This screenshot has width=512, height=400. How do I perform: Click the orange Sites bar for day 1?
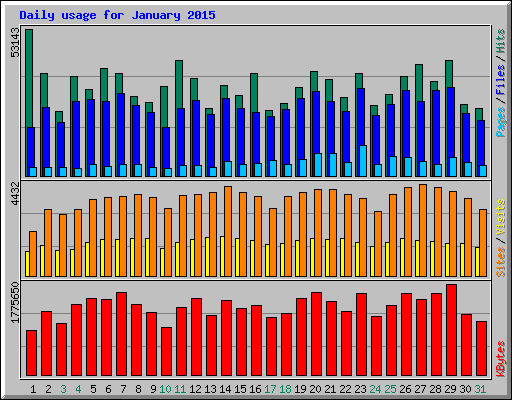click(x=33, y=254)
